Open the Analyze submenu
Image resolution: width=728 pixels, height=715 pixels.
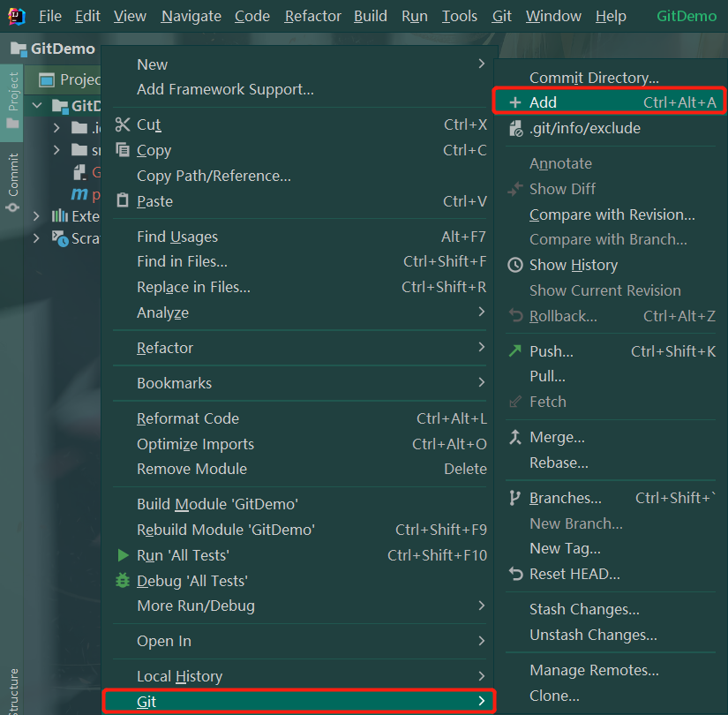[x=299, y=312]
